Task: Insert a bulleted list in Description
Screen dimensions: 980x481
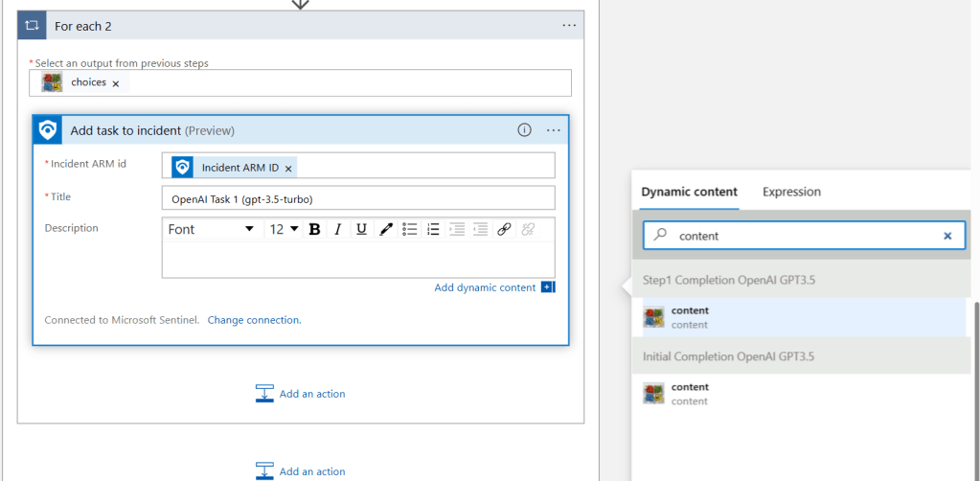Action: [x=410, y=229]
